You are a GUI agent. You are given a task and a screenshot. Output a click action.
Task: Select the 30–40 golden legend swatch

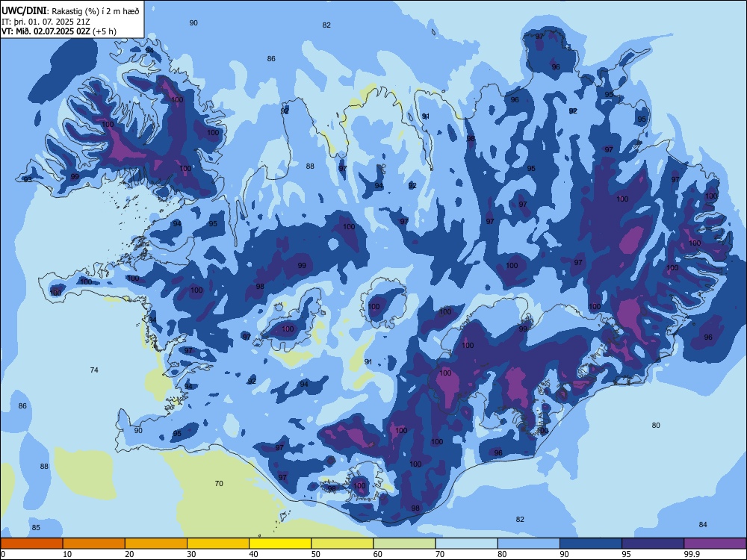coord(218,544)
